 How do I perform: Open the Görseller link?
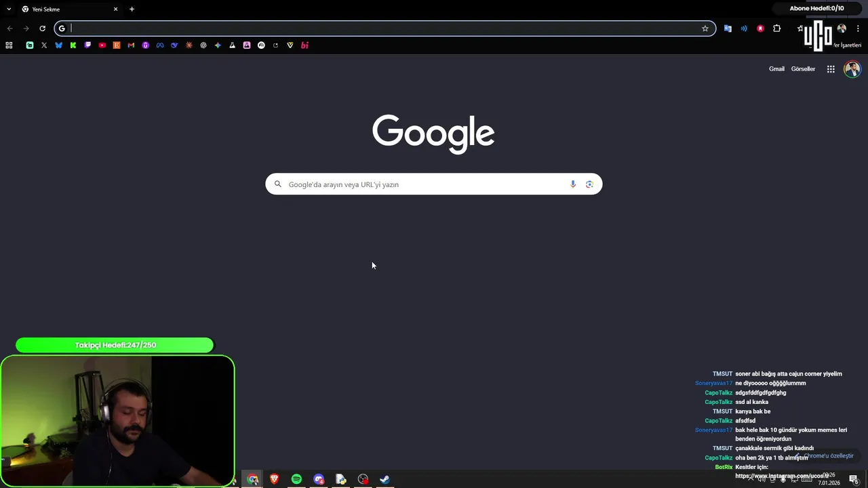[803, 69]
